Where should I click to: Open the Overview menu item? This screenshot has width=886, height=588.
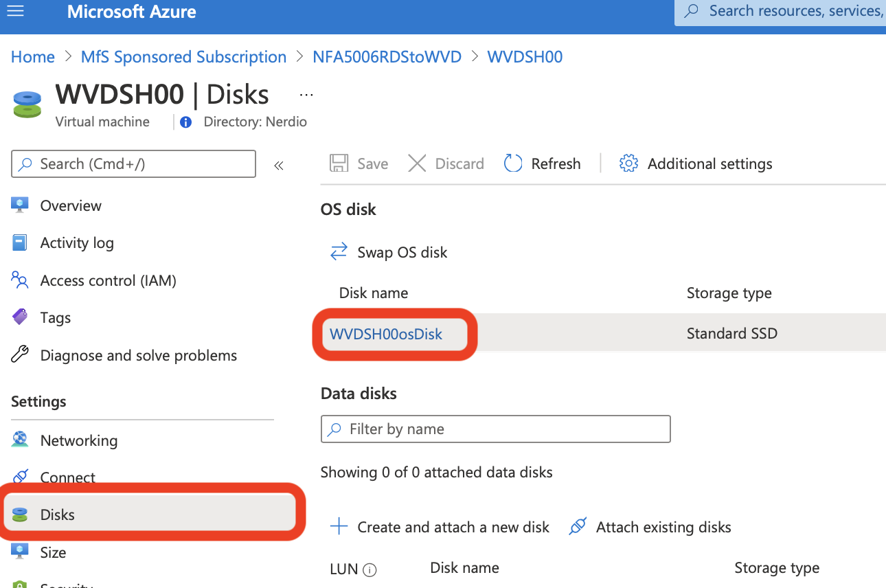tap(71, 205)
